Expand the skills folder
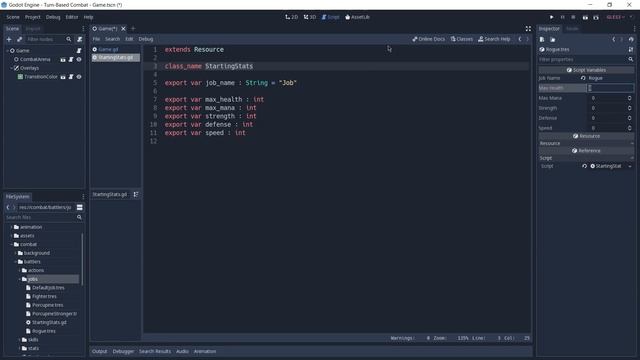The image size is (640, 360). [x=20, y=340]
